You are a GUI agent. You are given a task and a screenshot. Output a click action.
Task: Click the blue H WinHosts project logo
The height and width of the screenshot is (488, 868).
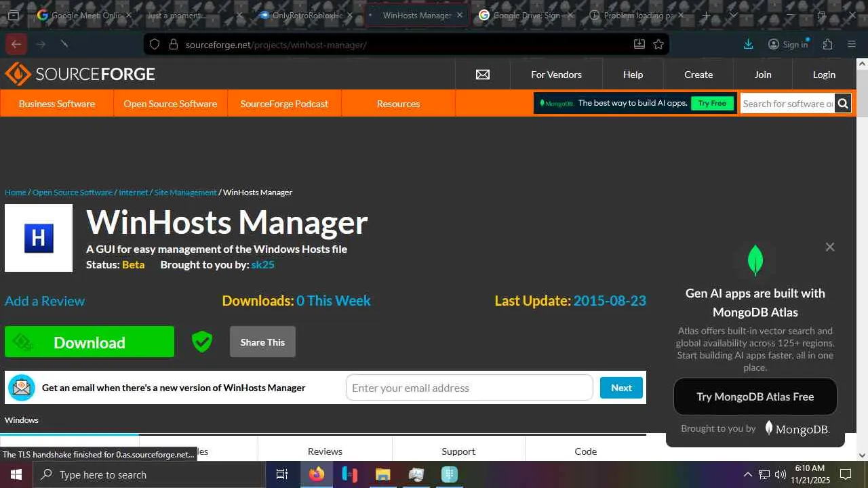(x=39, y=238)
